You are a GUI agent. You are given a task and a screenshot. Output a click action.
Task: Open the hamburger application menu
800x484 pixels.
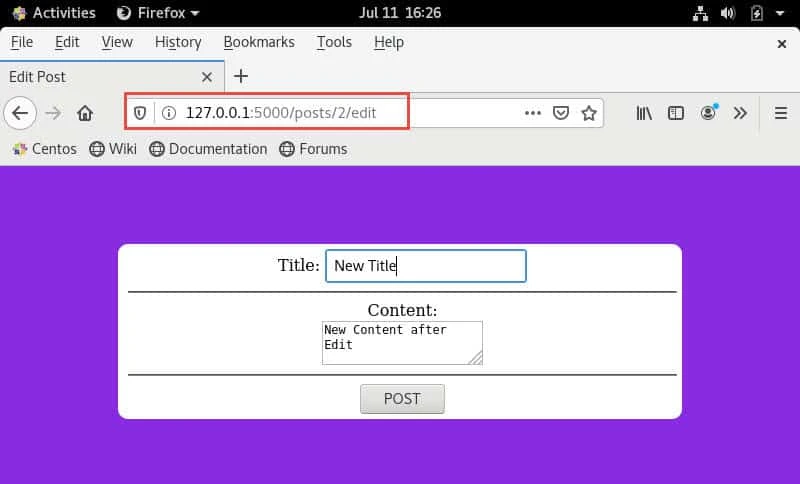click(x=781, y=113)
